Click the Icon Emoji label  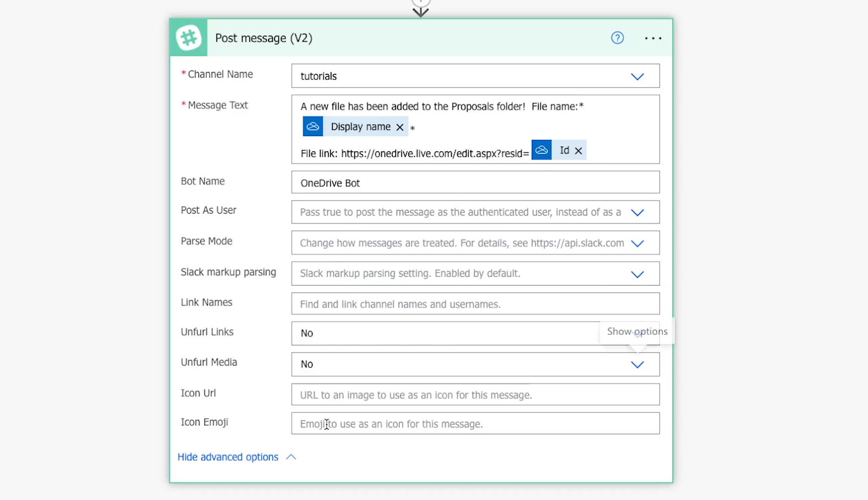[x=205, y=422]
